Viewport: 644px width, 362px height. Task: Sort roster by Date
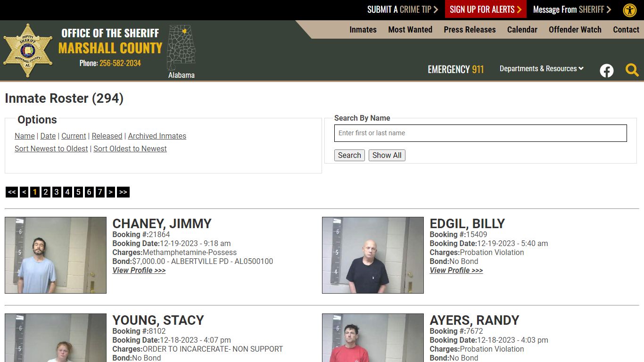coord(48,136)
